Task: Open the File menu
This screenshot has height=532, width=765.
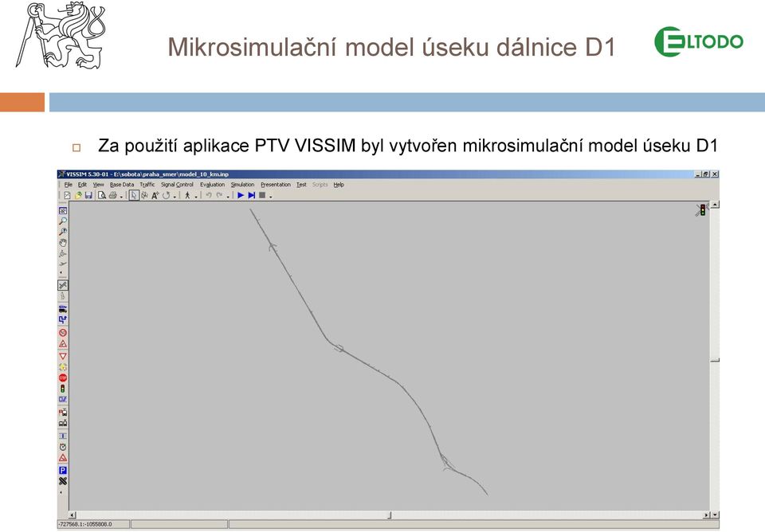Action: click(x=69, y=185)
